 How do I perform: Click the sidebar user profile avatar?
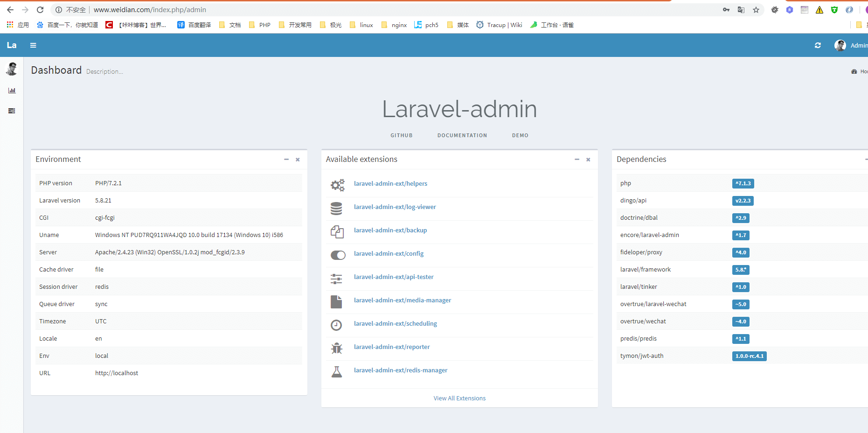point(12,69)
